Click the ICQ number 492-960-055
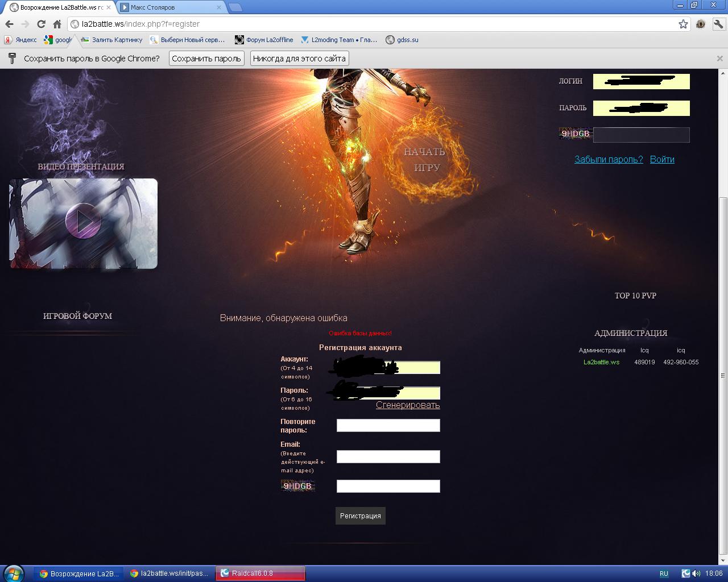This screenshot has height=582, width=728. (681, 362)
